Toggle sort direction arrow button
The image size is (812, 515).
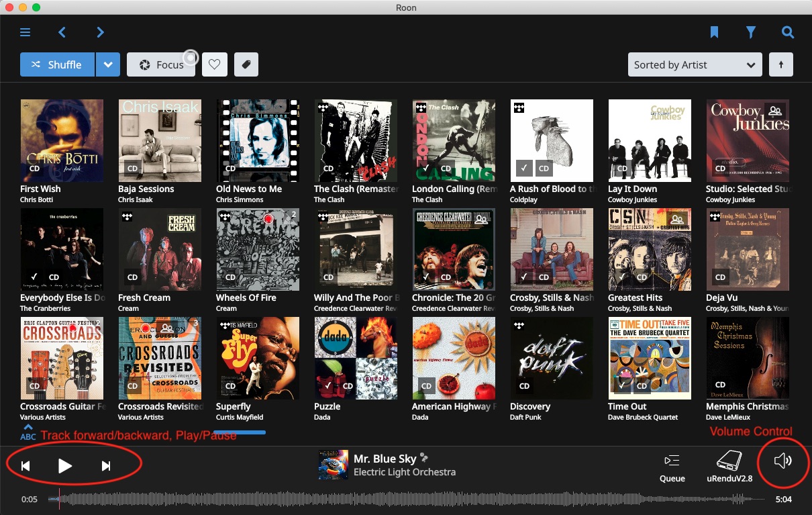[x=781, y=64]
